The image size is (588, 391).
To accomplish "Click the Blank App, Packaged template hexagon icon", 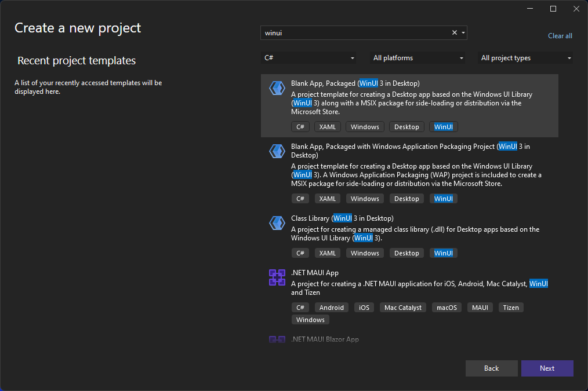I will point(277,87).
